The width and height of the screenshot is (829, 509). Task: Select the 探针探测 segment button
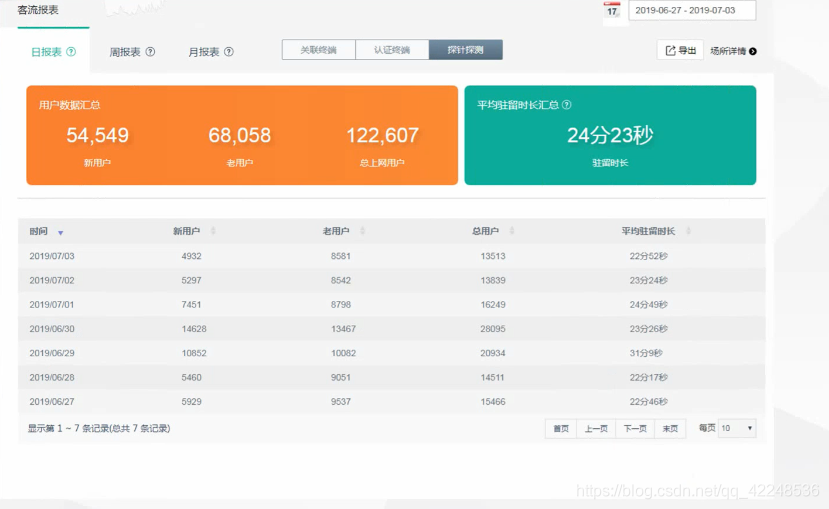466,50
